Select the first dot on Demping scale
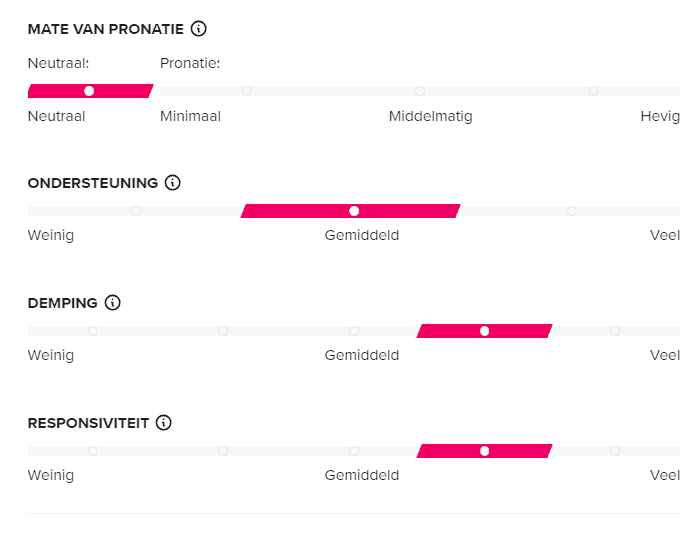 (x=92, y=331)
